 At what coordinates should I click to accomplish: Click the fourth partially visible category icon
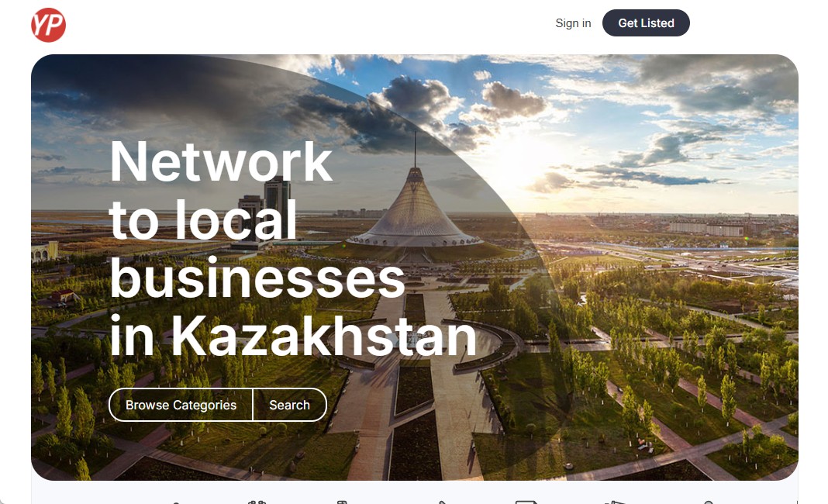[443, 502]
